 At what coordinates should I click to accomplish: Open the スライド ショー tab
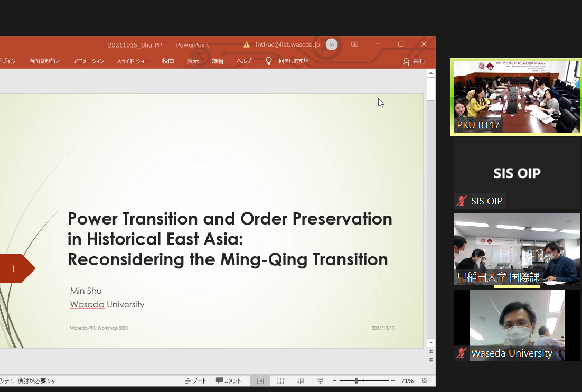click(x=133, y=61)
